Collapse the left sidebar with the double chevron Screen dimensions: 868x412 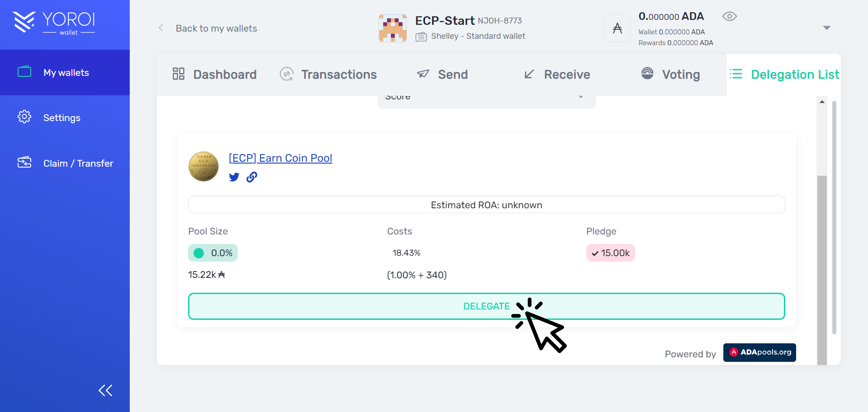[105, 390]
